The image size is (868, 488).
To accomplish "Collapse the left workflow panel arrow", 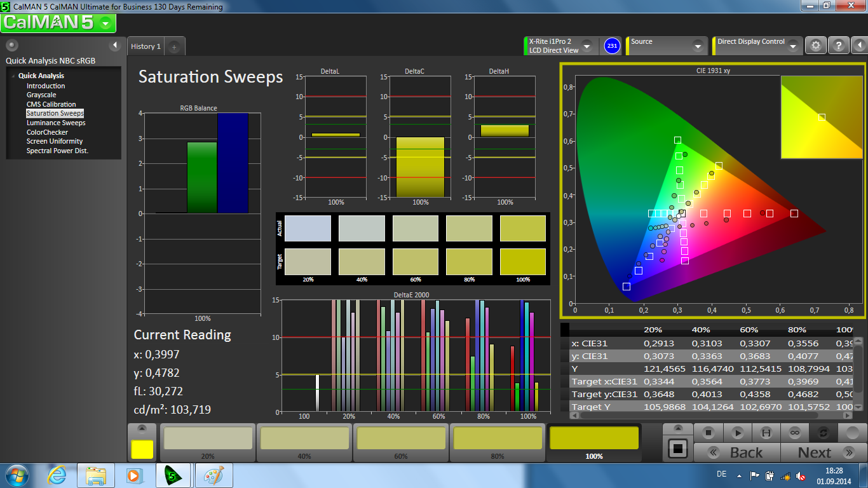I will tap(115, 45).
